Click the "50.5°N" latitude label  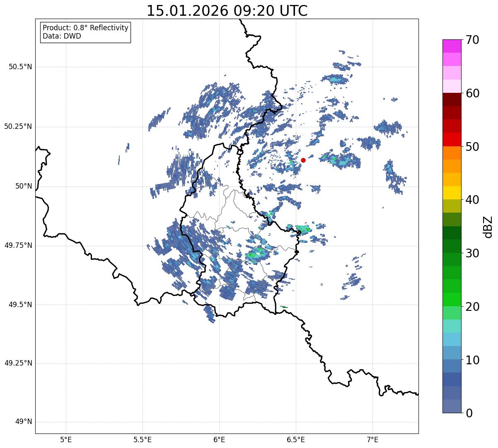(20, 67)
